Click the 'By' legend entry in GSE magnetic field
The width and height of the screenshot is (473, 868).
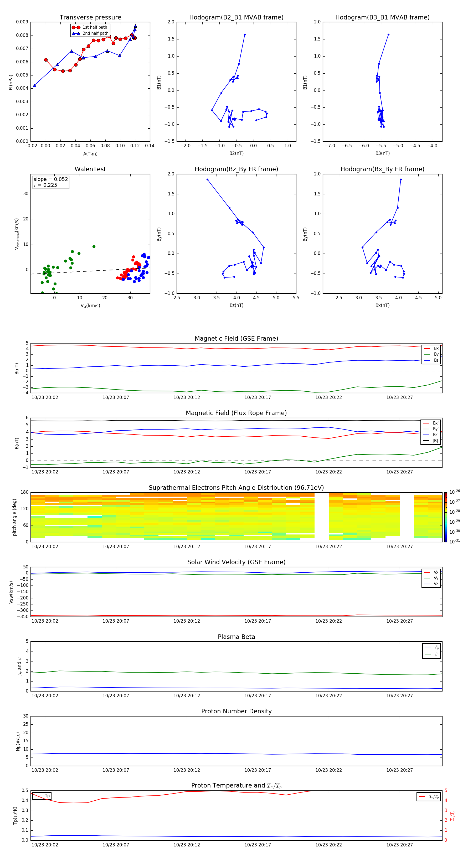click(431, 354)
